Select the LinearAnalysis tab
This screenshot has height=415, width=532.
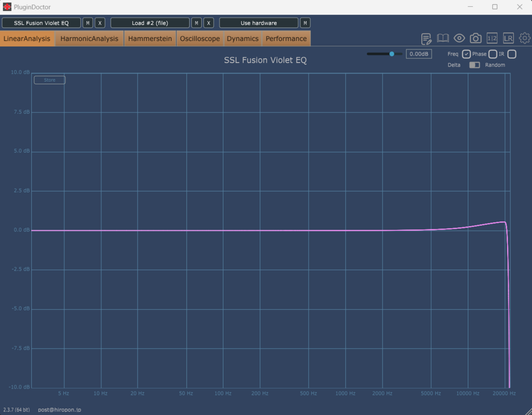click(x=27, y=38)
